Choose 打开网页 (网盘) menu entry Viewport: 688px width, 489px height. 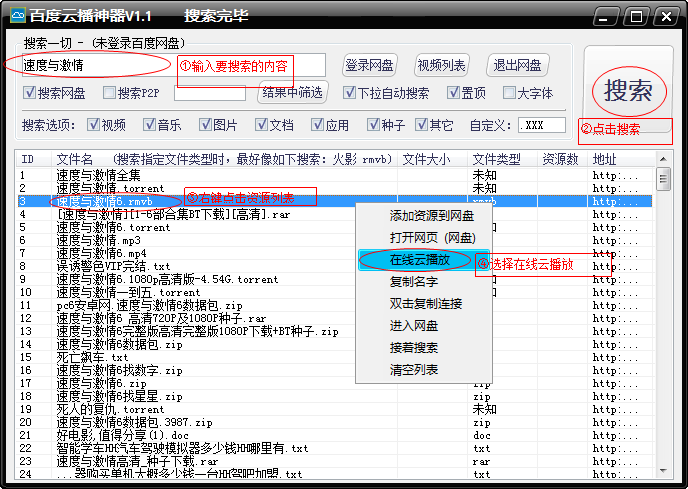tap(424, 238)
